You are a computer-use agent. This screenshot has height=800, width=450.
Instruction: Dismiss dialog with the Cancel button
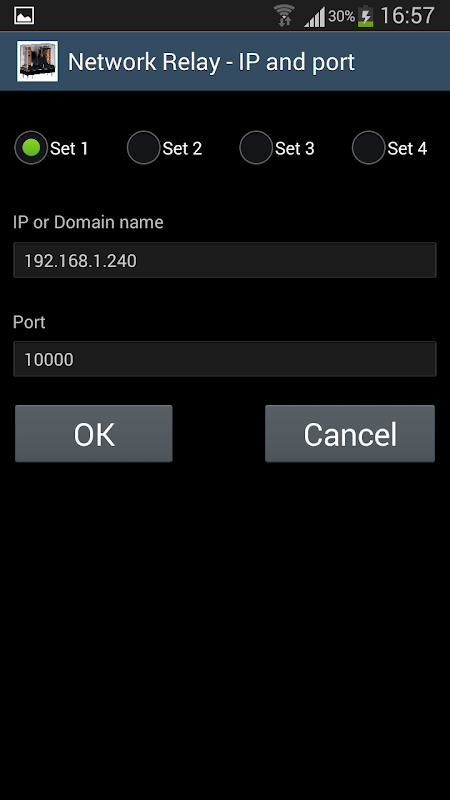(350, 434)
